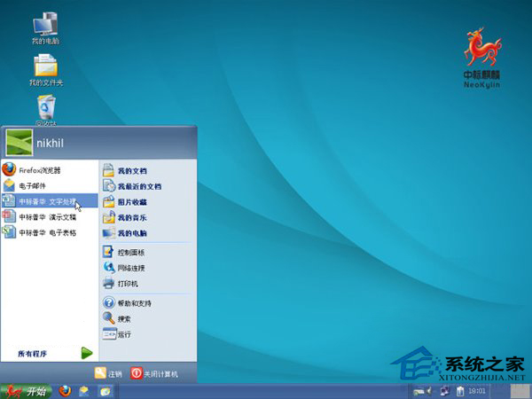
Task: Click the workspace box at taskbar end
Action: pyautogui.click(x=520, y=392)
